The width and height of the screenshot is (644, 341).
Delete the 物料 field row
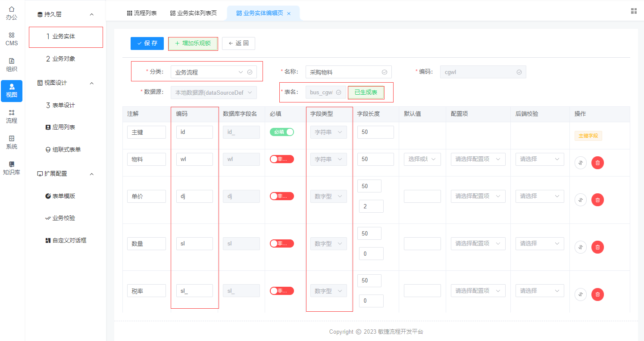point(597,163)
